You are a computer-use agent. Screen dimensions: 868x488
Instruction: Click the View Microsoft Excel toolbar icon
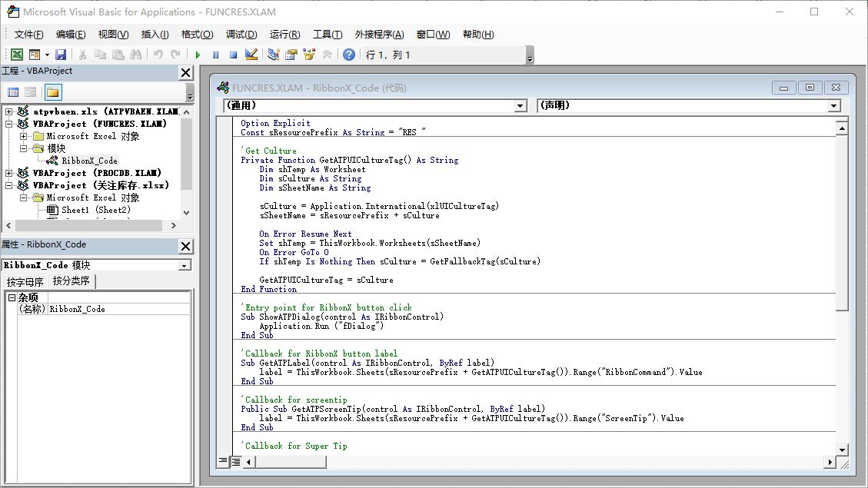click(x=17, y=55)
